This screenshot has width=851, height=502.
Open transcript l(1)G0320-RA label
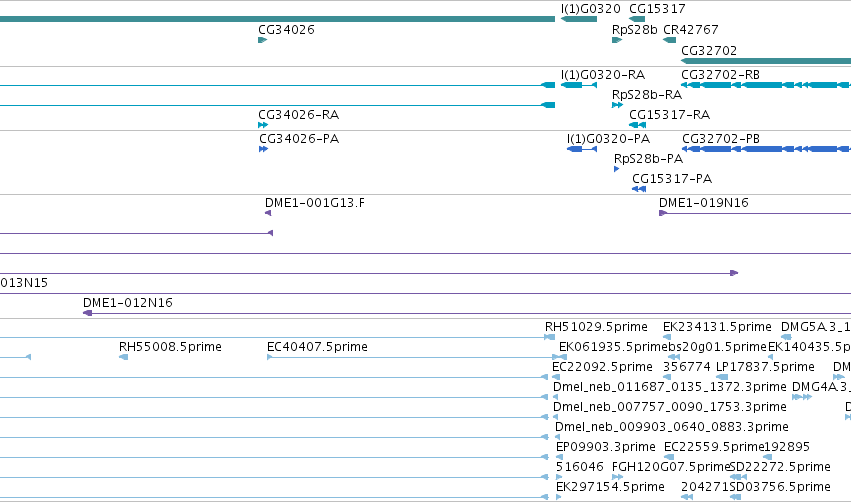pos(602,74)
